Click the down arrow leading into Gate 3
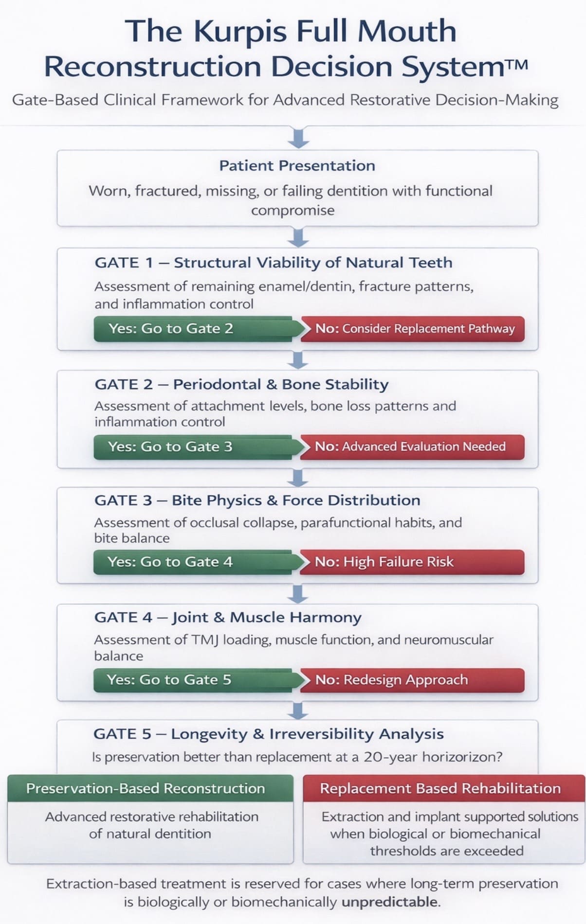 coord(298,478)
